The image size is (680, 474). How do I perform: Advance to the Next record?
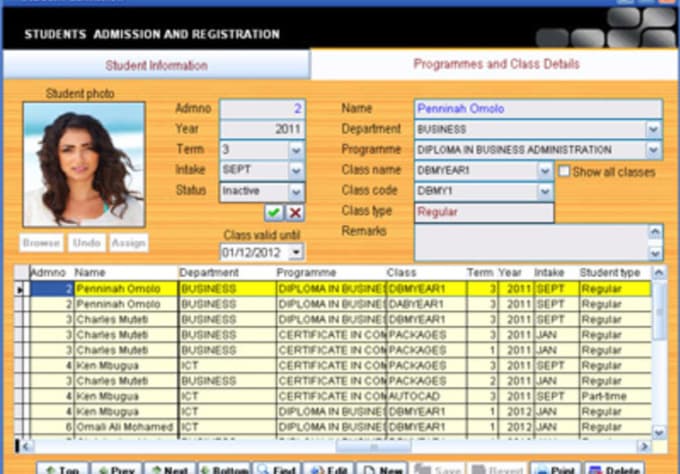pos(170,469)
